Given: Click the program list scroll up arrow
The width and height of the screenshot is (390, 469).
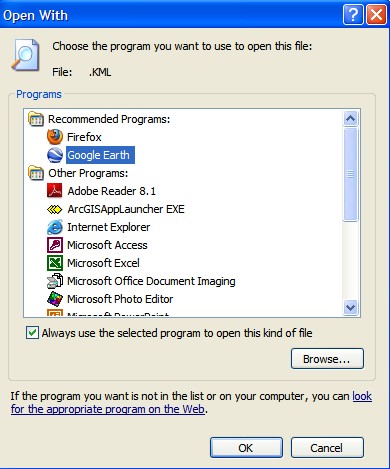Looking at the screenshot, I should pos(350,118).
